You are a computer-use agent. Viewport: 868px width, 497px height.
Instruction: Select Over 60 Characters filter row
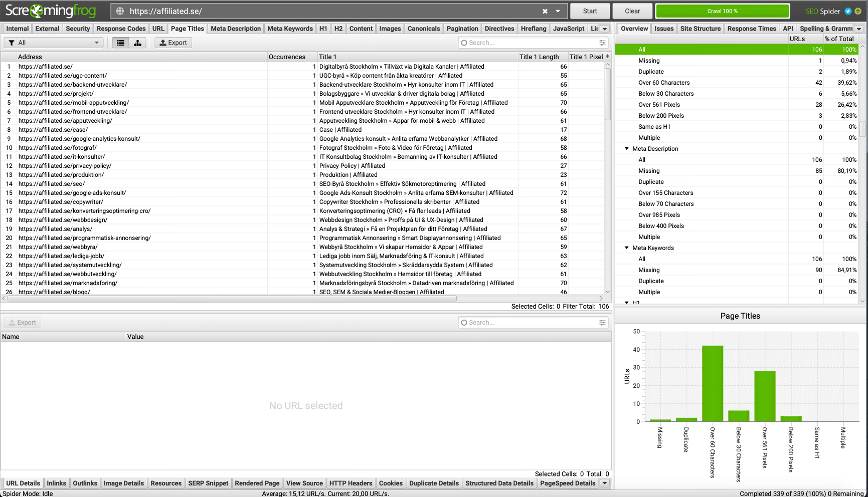coord(737,83)
